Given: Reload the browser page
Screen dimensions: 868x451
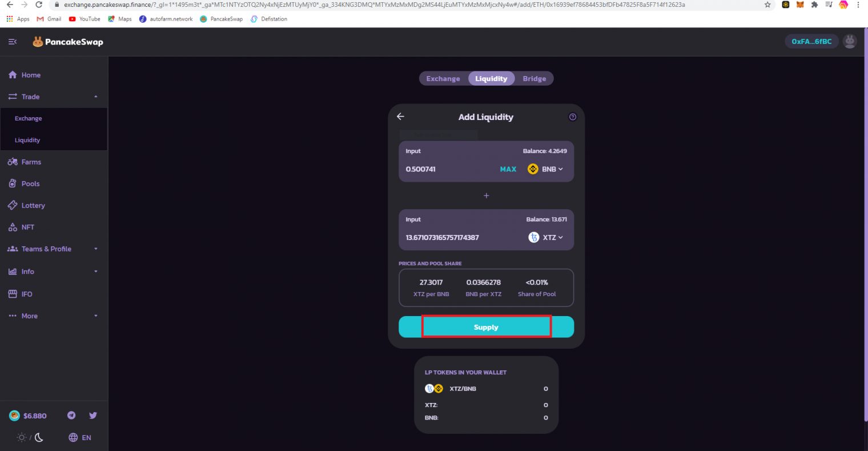Looking at the screenshot, I should click(39, 5).
